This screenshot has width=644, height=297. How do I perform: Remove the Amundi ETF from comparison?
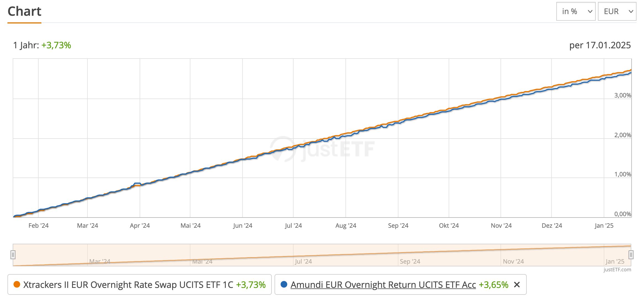[x=517, y=285]
